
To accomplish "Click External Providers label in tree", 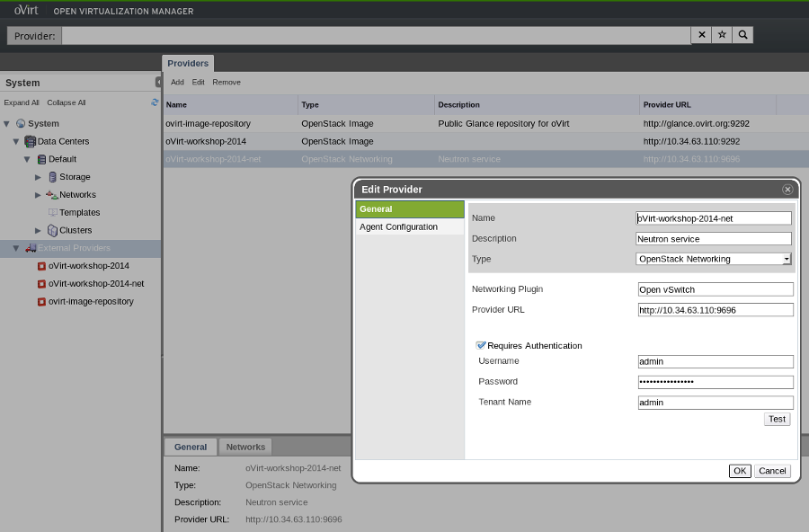I will [74, 248].
